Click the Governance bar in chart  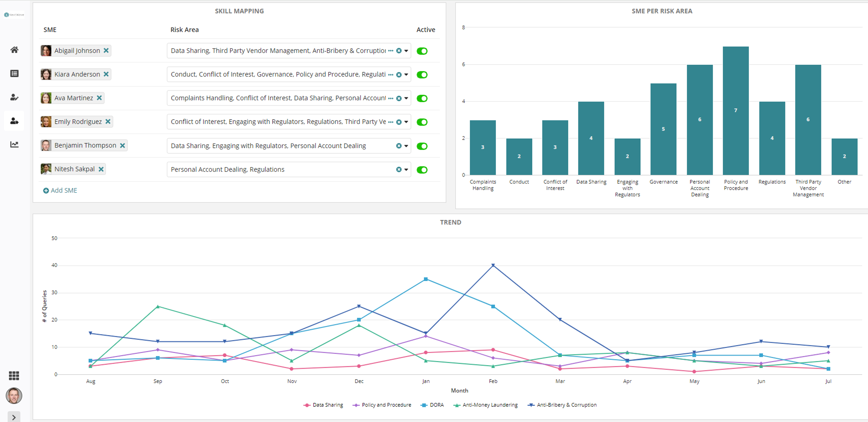tap(663, 129)
